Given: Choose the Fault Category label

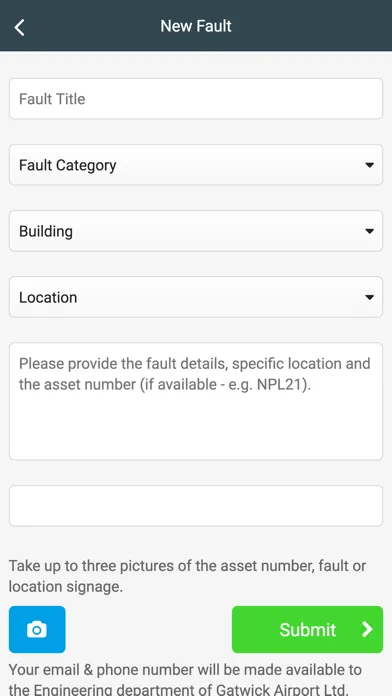Looking at the screenshot, I should [x=67, y=165].
